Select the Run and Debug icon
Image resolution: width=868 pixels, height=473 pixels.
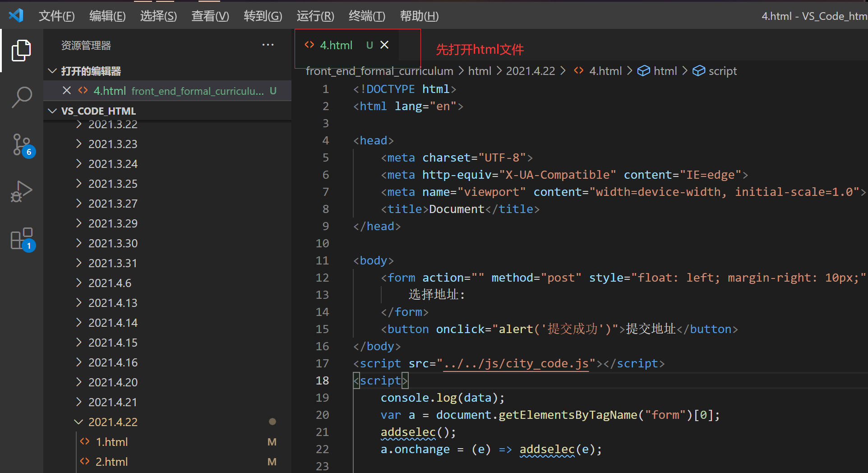click(21, 191)
